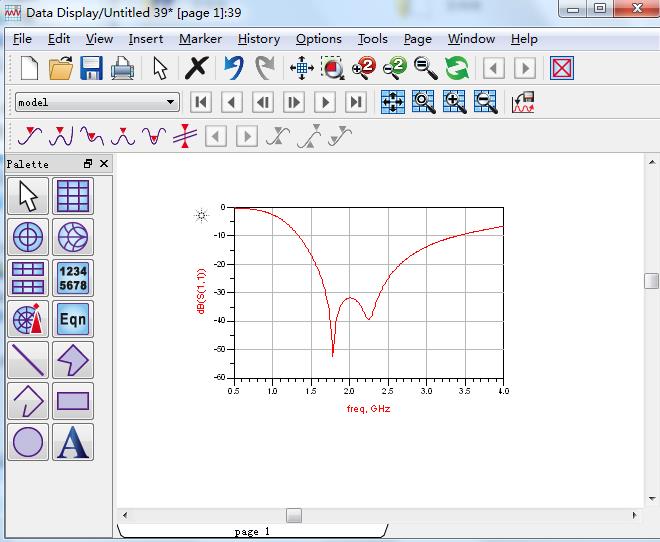
Task: Go to the previous page arrow
Action: (x=232, y=102)
